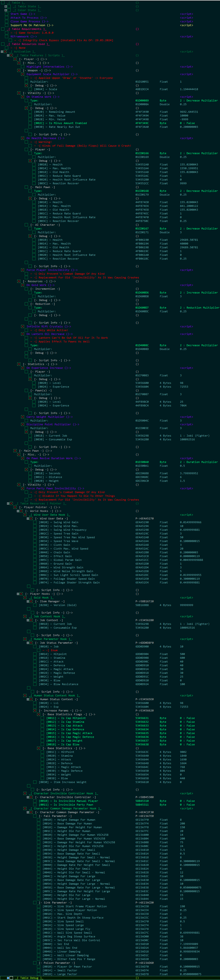
Task: Click the 2 : Reduction Multiplier value
Action: [x=200, y=307]
